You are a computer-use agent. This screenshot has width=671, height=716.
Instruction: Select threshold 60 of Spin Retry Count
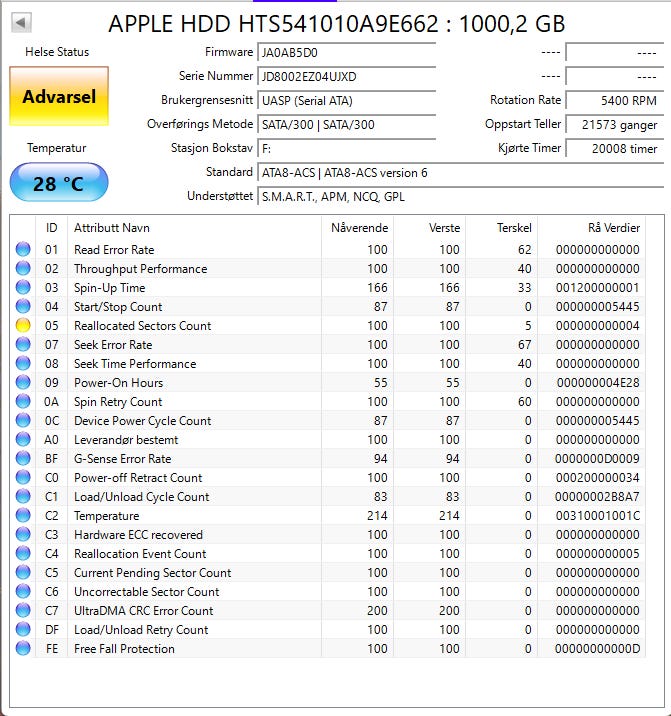pyautogui.click(x=524, y=402)
